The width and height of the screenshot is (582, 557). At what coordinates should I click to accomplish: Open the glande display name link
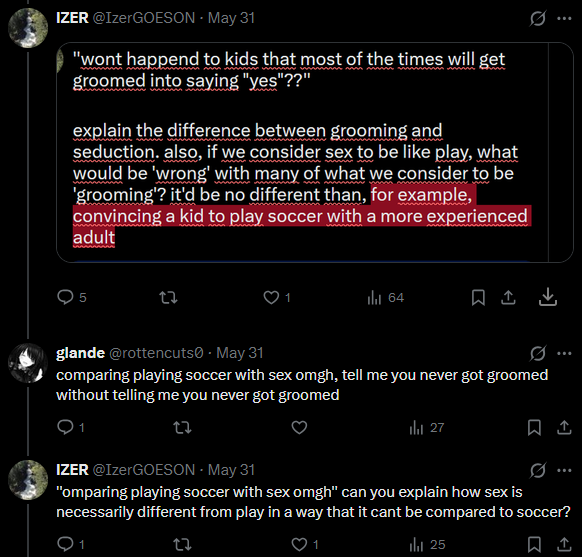(x=81, y=353)
